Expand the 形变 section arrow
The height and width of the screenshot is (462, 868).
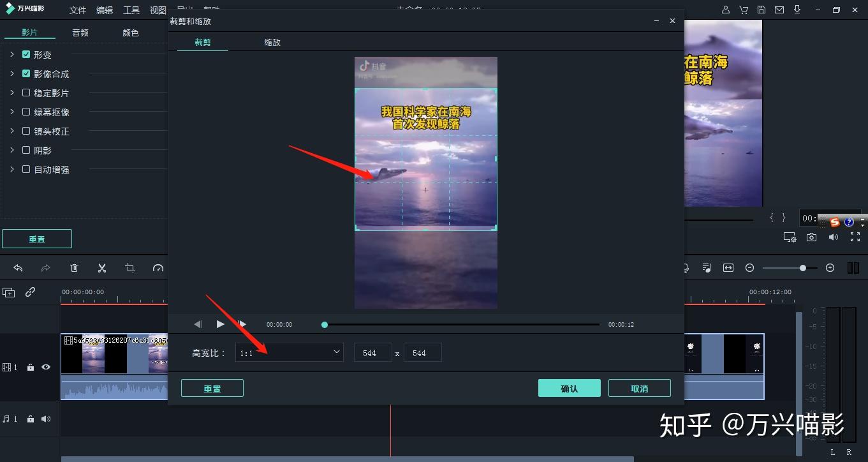(x=12, y=54)
